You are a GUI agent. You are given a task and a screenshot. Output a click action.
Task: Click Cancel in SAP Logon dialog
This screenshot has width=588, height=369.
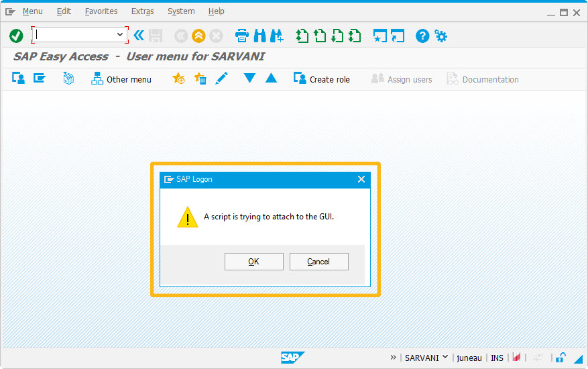pyautogui.click(x=318, y=262)
